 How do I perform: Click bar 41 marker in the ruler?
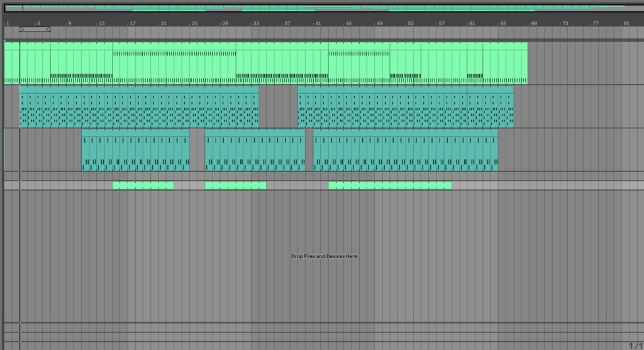click(x=317, y=23)
